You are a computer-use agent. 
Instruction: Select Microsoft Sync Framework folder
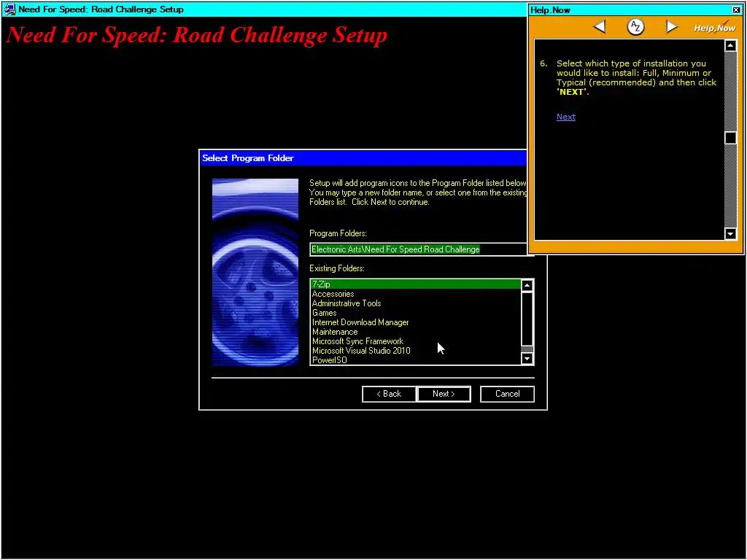tap(415, 341)
